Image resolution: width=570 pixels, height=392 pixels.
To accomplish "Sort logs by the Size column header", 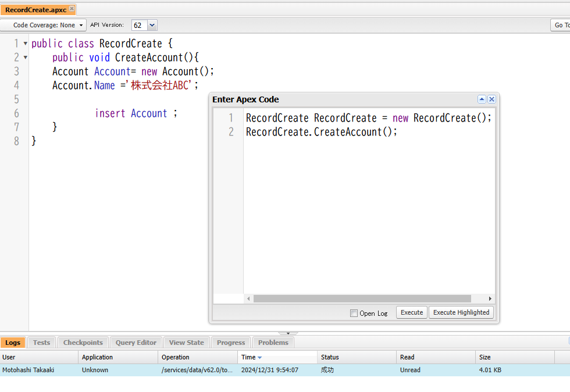I will pyautogui.click(x=515, y=357).
